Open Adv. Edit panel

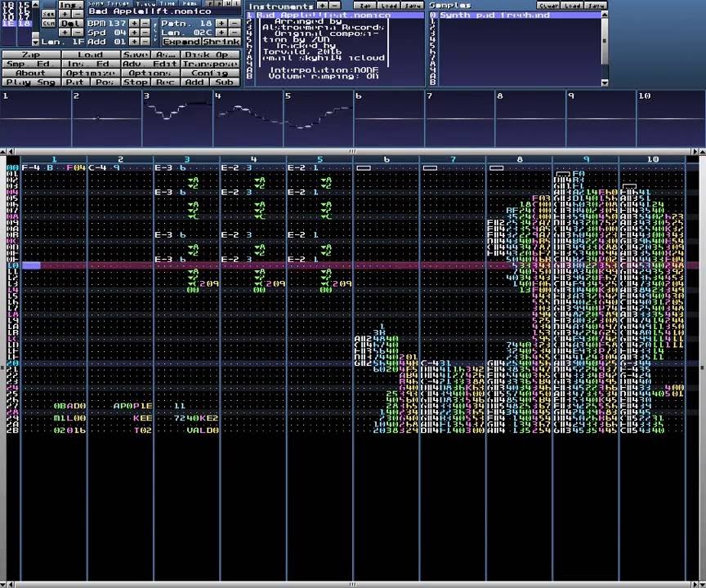tap(150, 64)
